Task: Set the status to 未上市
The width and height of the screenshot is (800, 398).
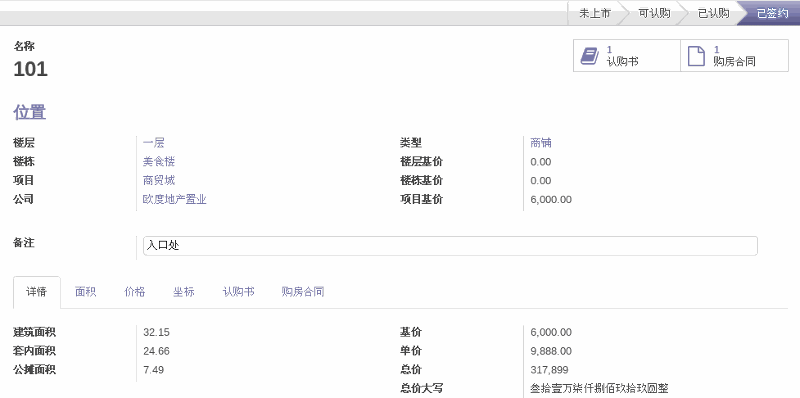Action: tap(594, 13)
